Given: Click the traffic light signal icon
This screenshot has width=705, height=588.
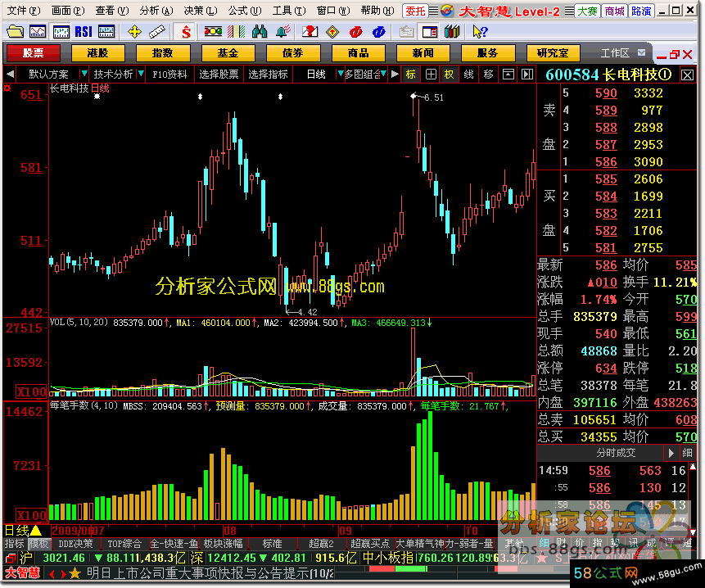Looking at the screenshot, I should pyautogui.click(x=213, y=31).
